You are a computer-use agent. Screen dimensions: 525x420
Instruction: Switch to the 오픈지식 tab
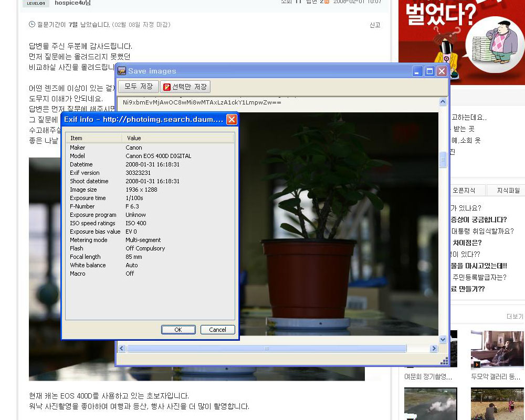coord(464,191)
